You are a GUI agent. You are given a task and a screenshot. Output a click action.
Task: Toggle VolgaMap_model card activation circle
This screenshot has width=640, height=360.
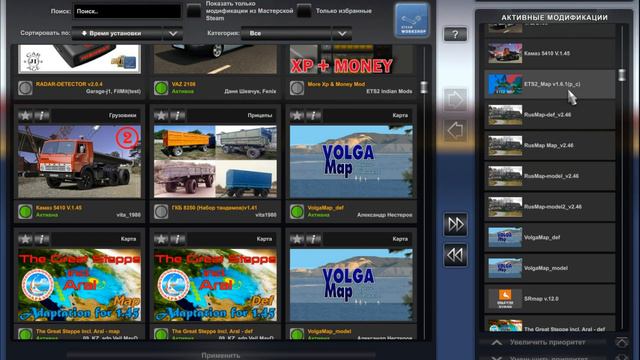pyautogui.click(x=297, y=334)
